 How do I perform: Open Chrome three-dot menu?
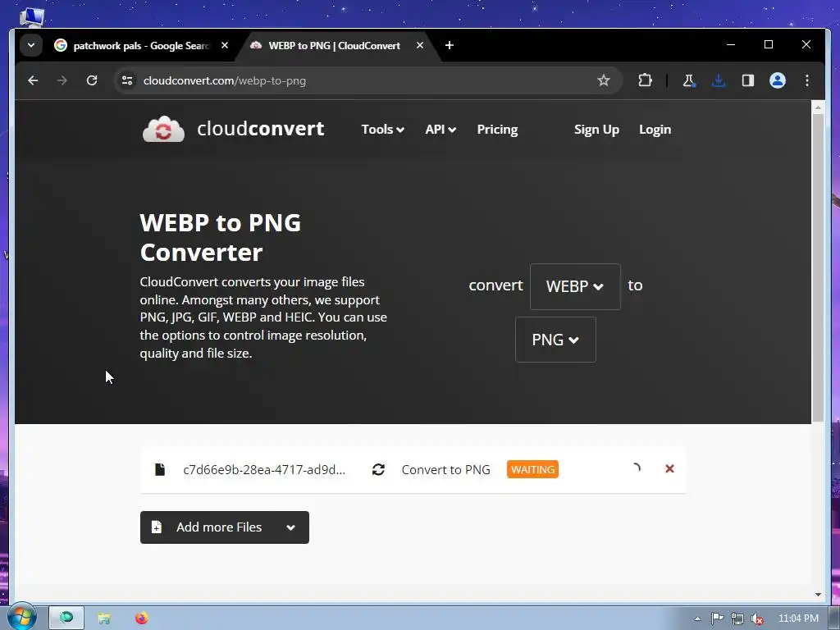(807, 80)
